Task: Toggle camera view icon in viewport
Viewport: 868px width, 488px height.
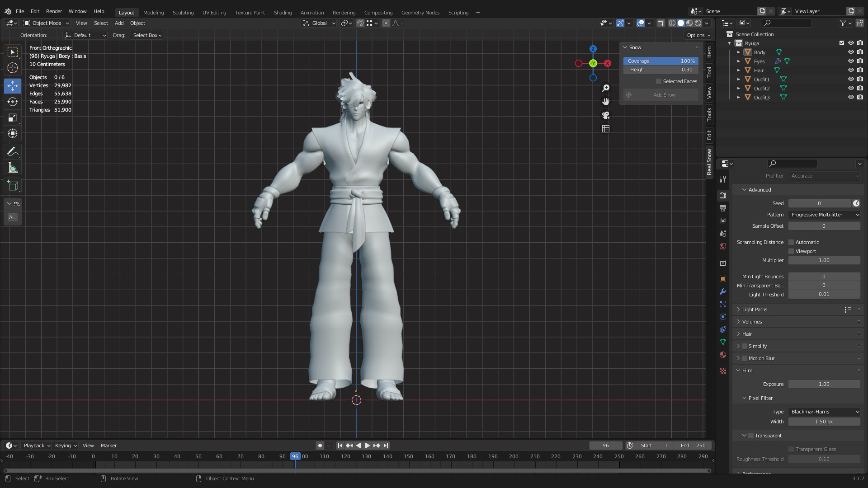Action: pos(606,115)
